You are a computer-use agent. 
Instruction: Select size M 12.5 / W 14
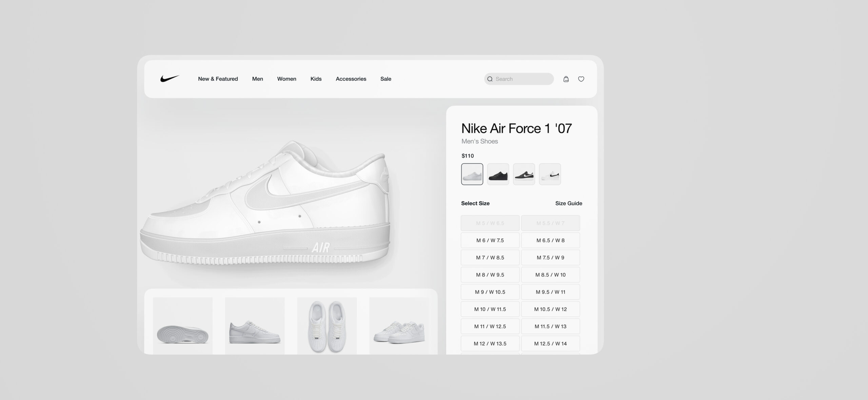click(x=551, y=343)
